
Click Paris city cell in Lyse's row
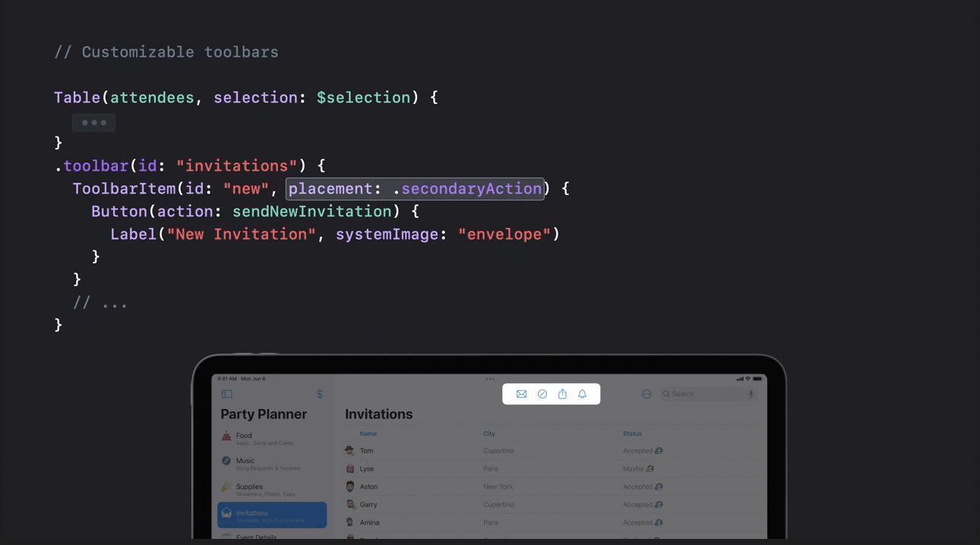(x=491, y=469)
